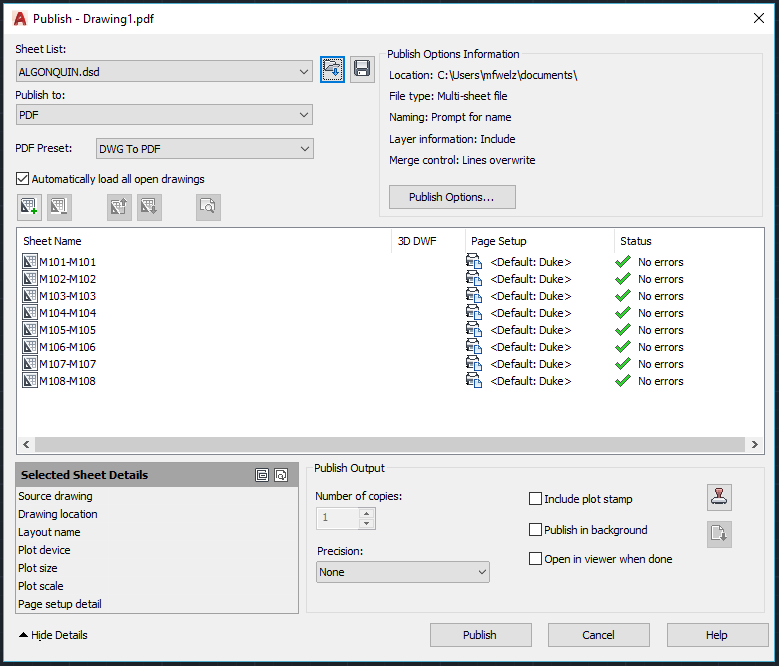
Task: Click page setup icon in M107-M107 row
Action: click(x=474, y=364)
